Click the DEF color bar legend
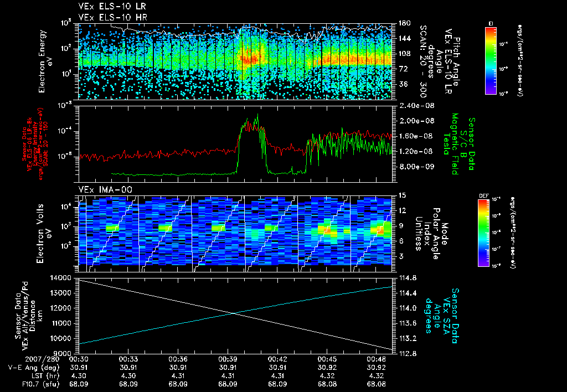Viewport: 567px width, 392px height. pos(484,233)
